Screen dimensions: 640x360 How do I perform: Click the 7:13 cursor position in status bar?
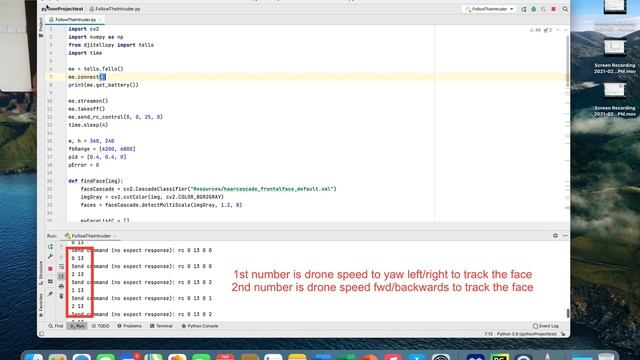tap(488, 334)
